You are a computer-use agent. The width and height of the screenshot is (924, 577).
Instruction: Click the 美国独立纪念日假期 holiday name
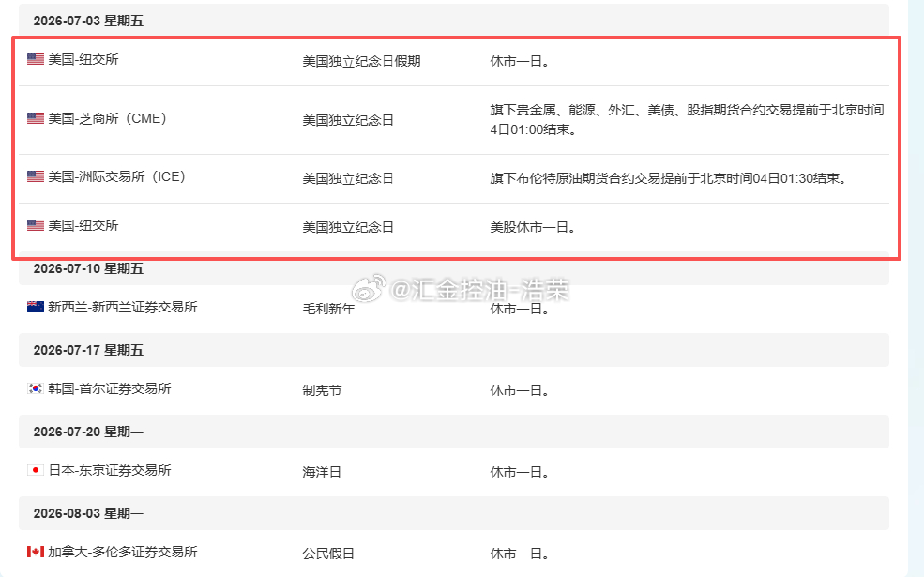click(361, 61)
